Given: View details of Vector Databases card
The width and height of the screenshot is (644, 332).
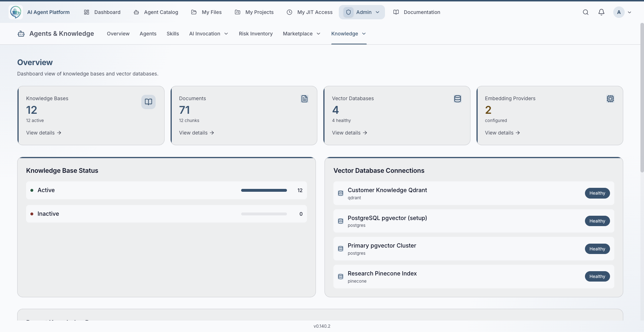Looking at the screenshot, I should tap(350, 133).
